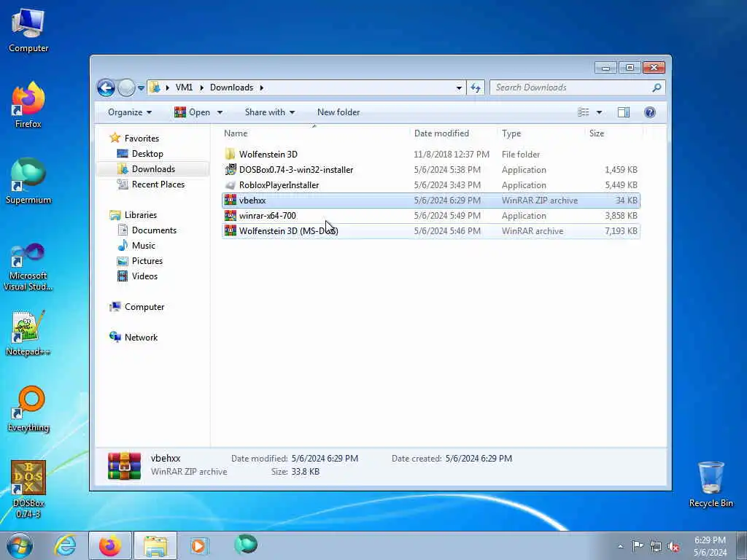Select the Wolfenstein 3D folder icon
747x560 pixels.
tap(230, 155)
